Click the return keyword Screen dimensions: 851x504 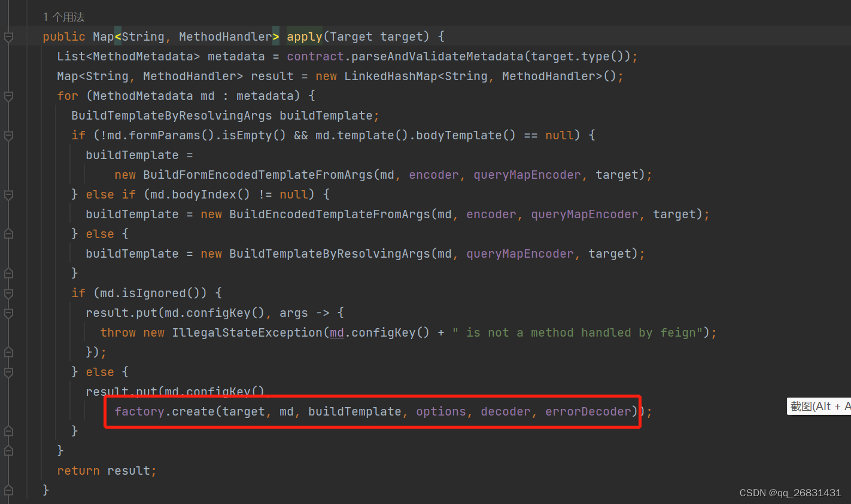pos(78,471)
